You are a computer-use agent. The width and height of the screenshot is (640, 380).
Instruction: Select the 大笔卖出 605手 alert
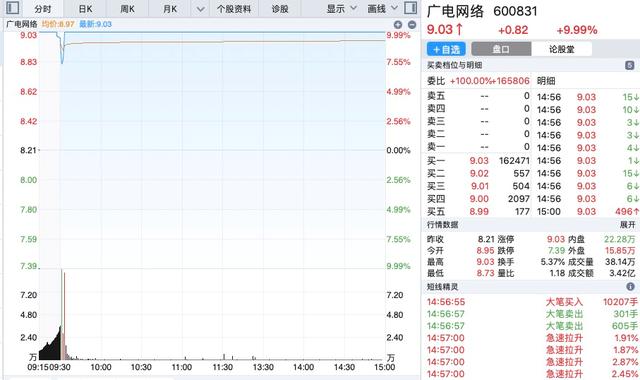[532, 326]
